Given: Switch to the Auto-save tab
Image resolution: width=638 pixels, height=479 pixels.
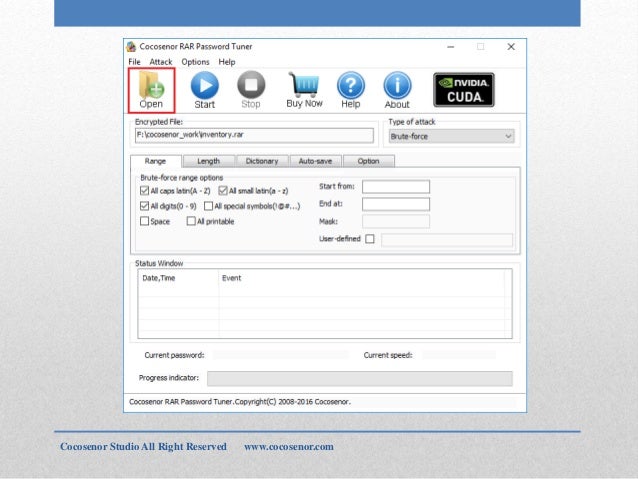Looking at the screenshot, I should [315, 160].
